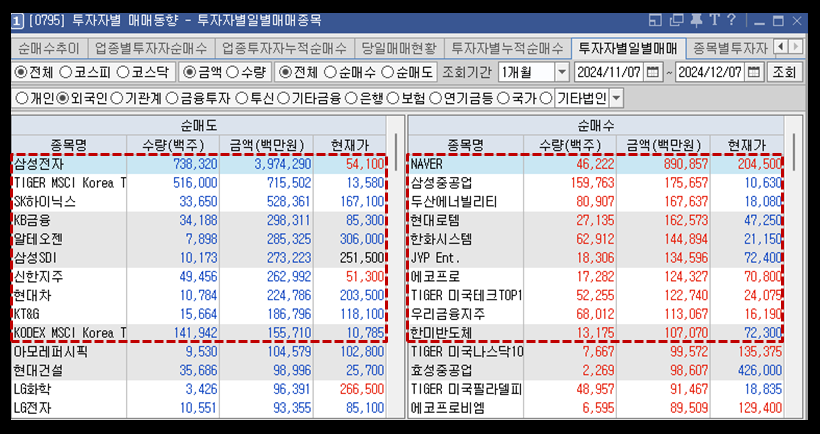This screenshot has width=820, height=434.
Task: Switch to the 투자자별일별매매 tab
Action: click(x=628, y=49)
